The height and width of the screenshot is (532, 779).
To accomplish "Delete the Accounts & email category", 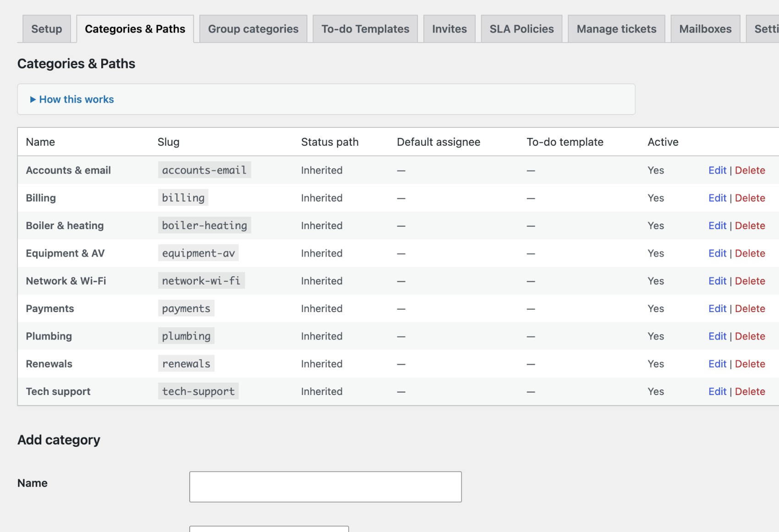I will pos(750,170).
